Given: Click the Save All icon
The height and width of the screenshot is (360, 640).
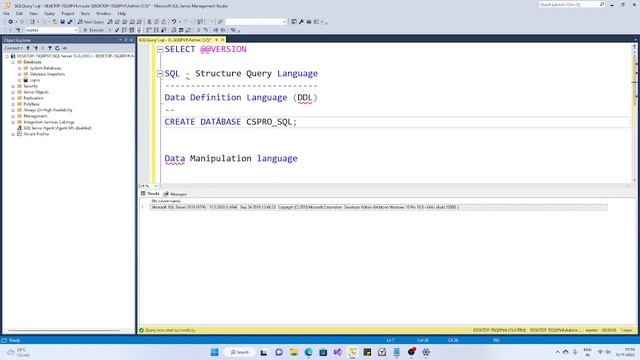Looking at the screenshot, I should click(x=70, y=22).
